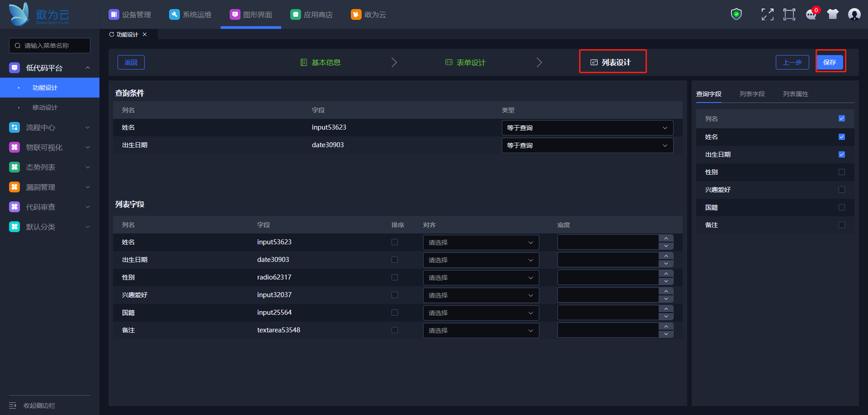Enable sorting checkbox for 姓名 row

[395, 242]
